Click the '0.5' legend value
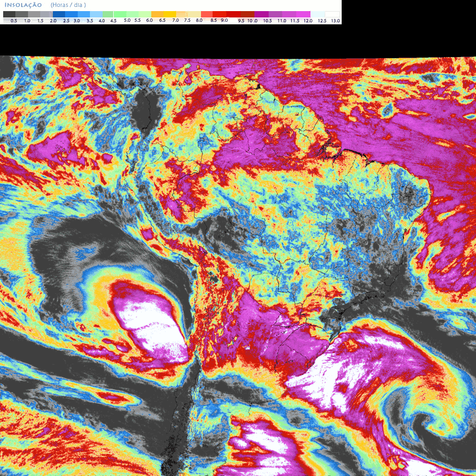Image resolution: width=476 pixels, height=476 pixels. pyautogui.click(x=14, y=21)
